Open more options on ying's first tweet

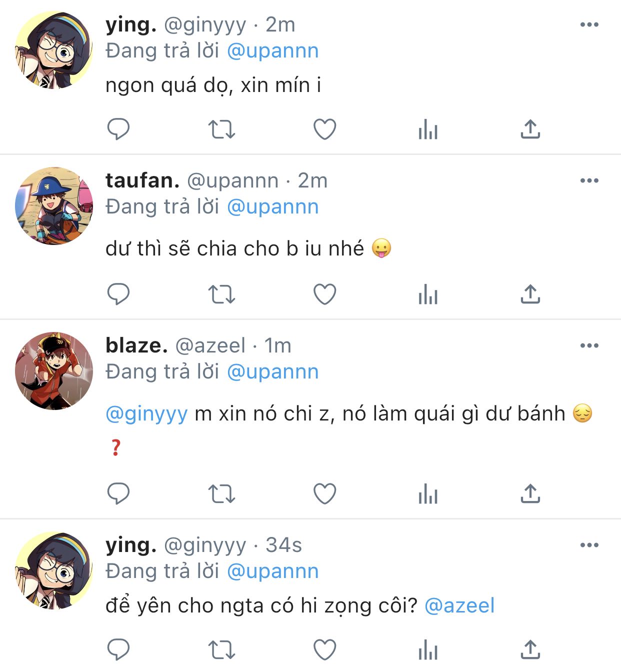589,24
